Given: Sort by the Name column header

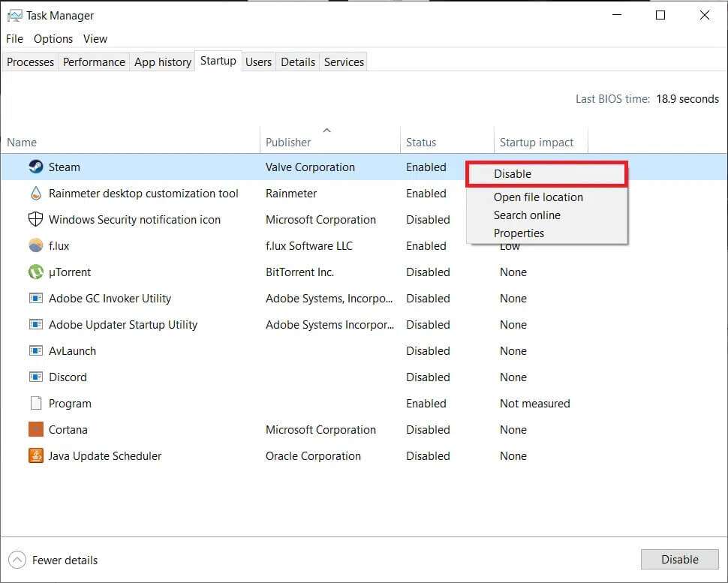Looking at the screenshot, I should 130,142.
